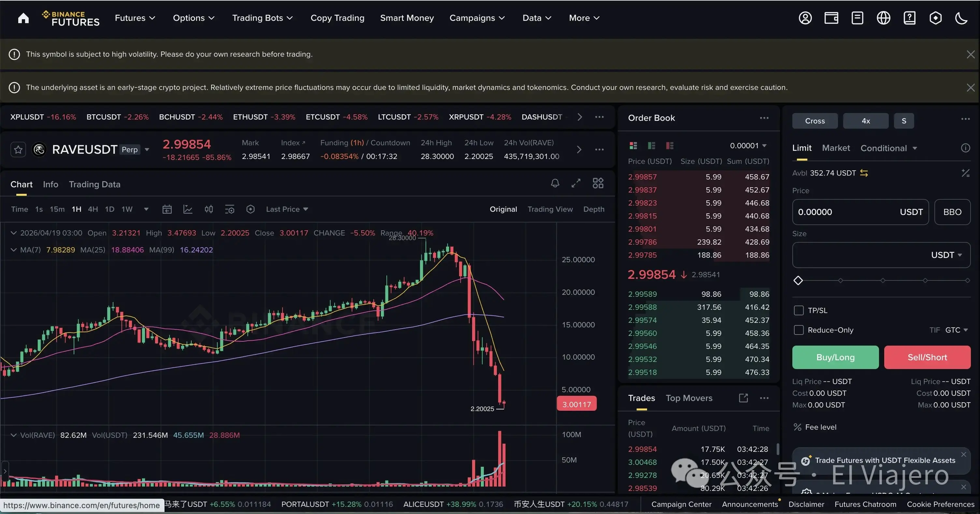Expand the chart to fullscreen
The image size is (980, 514).
pyautogui.click(x=576, y=183)
